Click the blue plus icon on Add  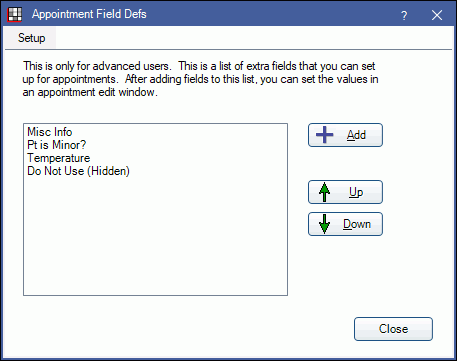pyautogui.click(x=324, y=135)
